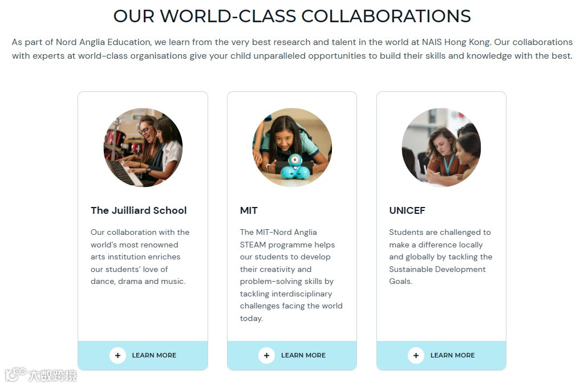This screenshot has height=386, width=588.
Task: Click plus icon under UNICEF card
Action: (x=416, y=355)
